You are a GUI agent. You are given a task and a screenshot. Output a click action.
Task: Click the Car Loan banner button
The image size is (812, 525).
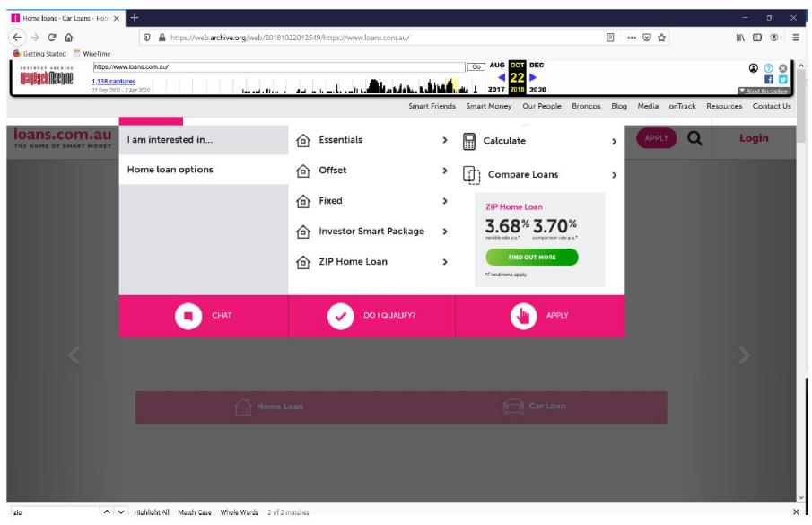click(535, 406)
